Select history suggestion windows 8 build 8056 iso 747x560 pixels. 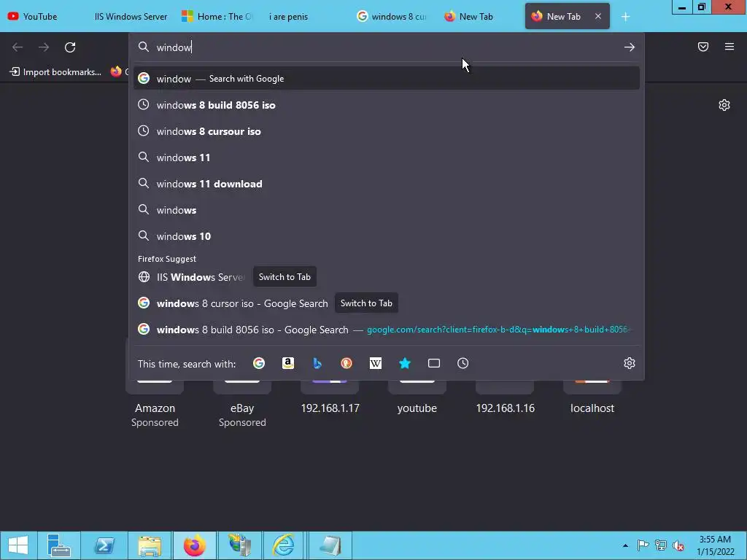point(387,105)
